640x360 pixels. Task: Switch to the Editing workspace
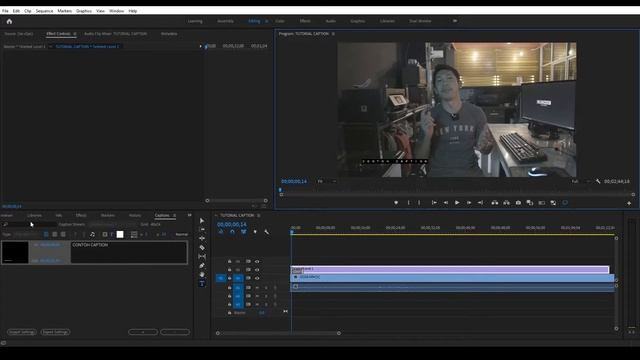point(254,21)
